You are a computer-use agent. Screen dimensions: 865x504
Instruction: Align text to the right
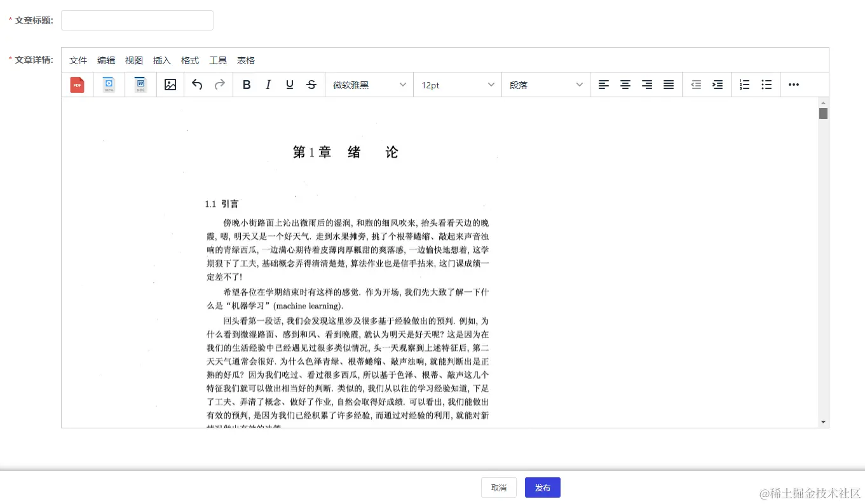point(647,85)
